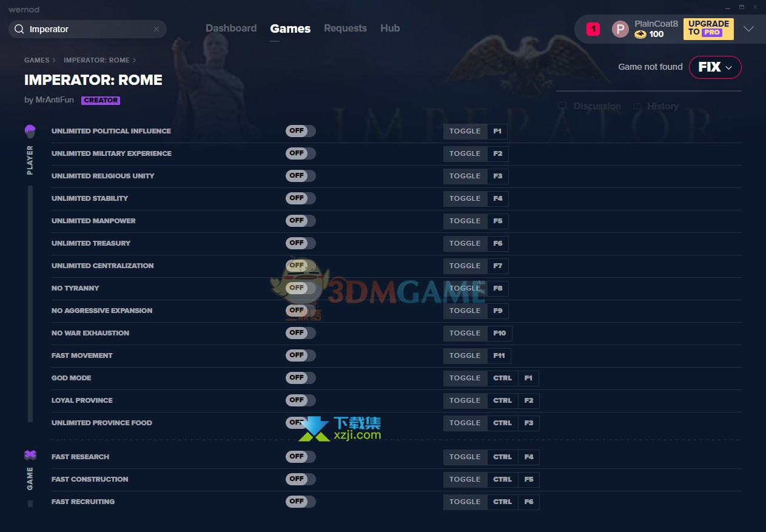Click chevron after GAMES breadcrumb
The height and width of the screenshot is (532, 766).
pyautogui.click(x=54, y=61)
